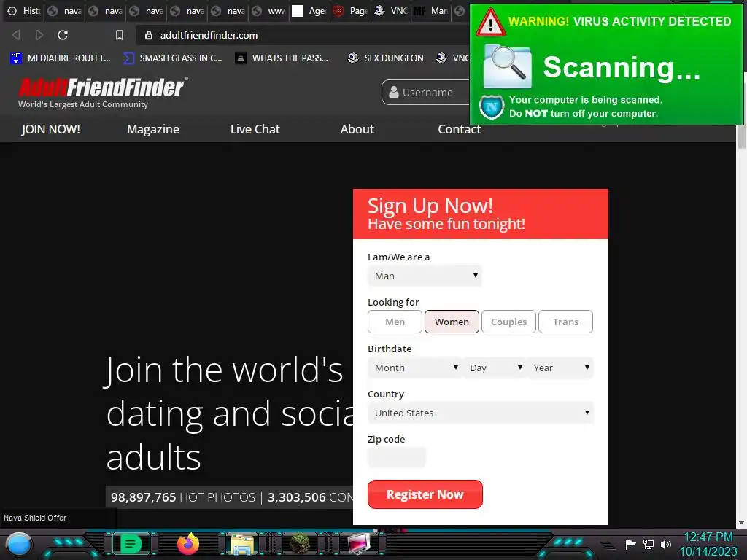Show the taskbar clock and date

(x=708, y=544)
